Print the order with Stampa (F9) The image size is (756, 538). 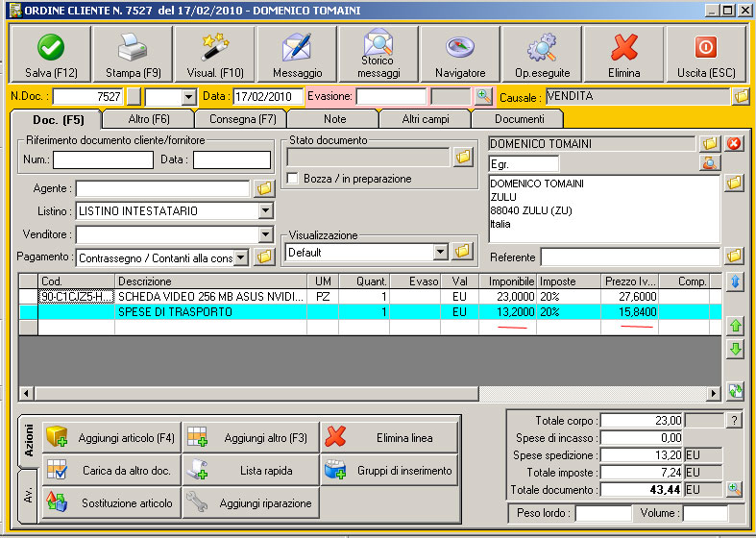pos(133,54)
